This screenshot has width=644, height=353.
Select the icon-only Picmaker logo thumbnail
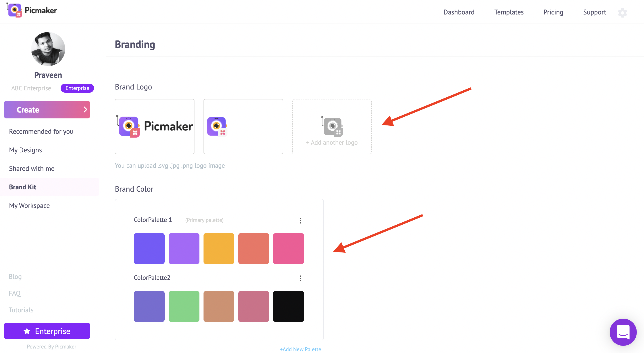coord(243,126)
